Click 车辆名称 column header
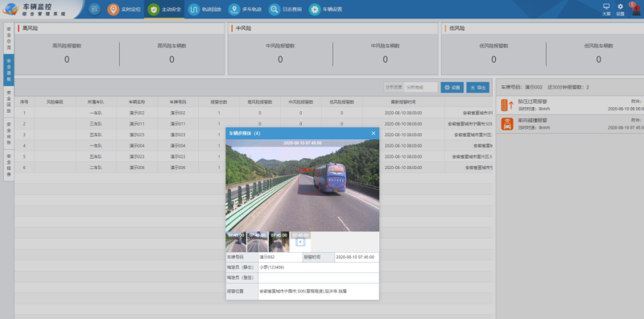The height and width of the screenshot is (319, 644). click(x=137, y=101)
